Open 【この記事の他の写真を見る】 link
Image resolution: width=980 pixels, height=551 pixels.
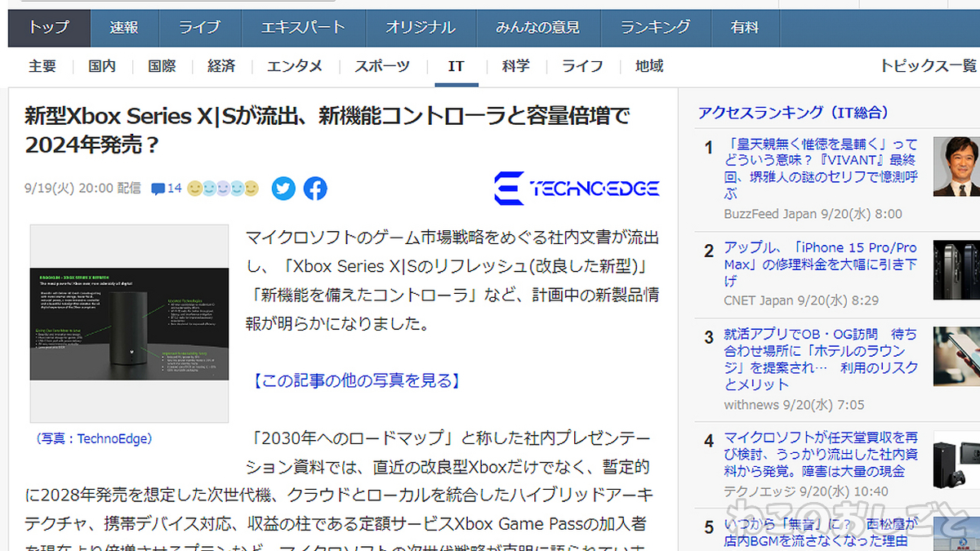[x=355, y=380]
